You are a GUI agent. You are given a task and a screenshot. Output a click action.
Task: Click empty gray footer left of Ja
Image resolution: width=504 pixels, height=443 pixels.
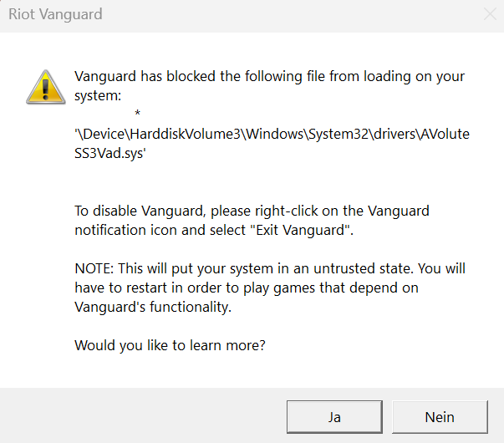[x=142, y=416]
